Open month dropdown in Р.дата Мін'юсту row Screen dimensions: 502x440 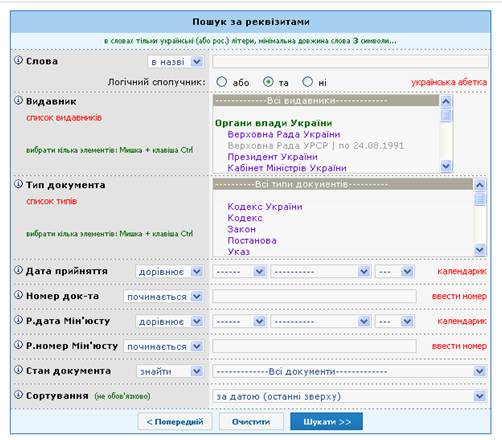pos(321,322)
